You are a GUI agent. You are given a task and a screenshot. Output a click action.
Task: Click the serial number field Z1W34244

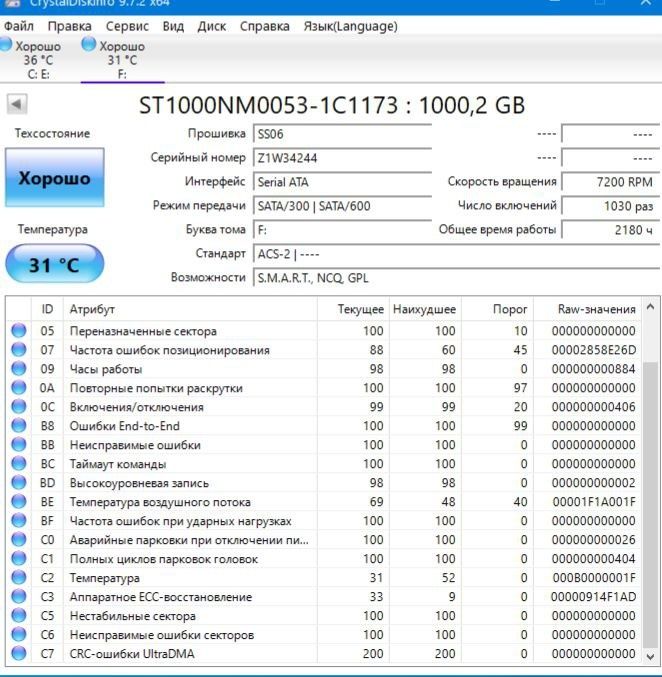342,158
